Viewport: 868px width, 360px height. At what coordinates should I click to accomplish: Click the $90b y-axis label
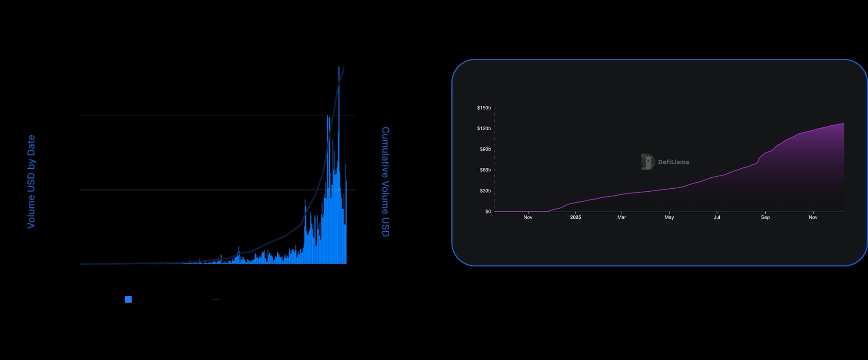[x=485, y=149]
